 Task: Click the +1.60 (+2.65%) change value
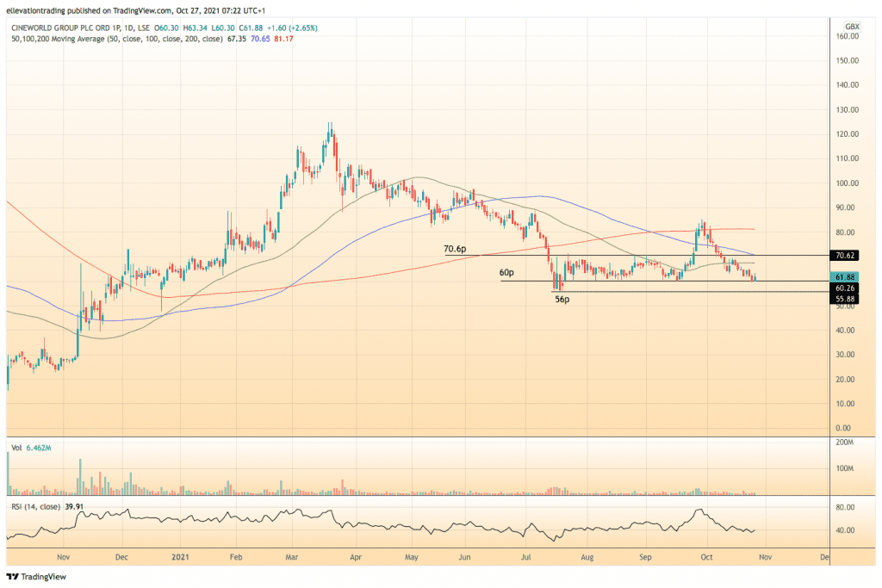292,28
